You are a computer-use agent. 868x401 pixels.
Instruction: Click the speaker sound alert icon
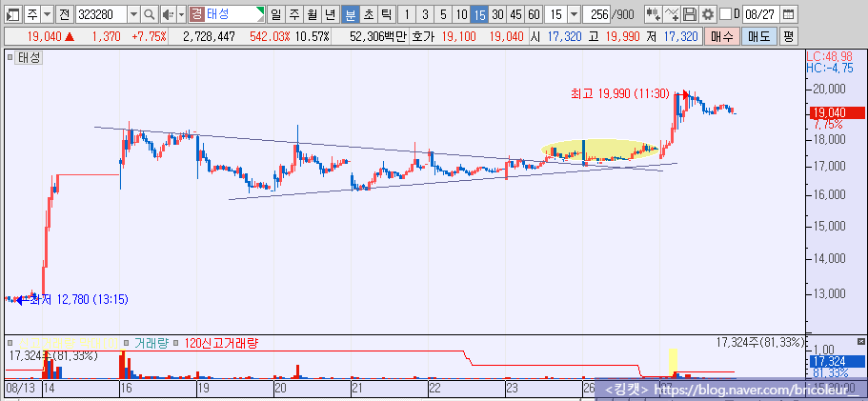169,14
